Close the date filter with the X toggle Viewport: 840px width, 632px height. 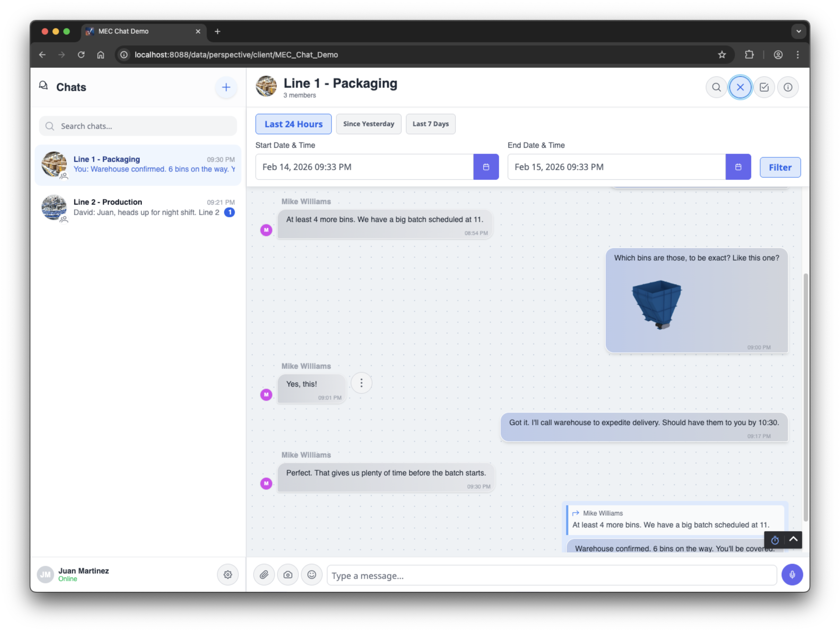click(740, 87)
